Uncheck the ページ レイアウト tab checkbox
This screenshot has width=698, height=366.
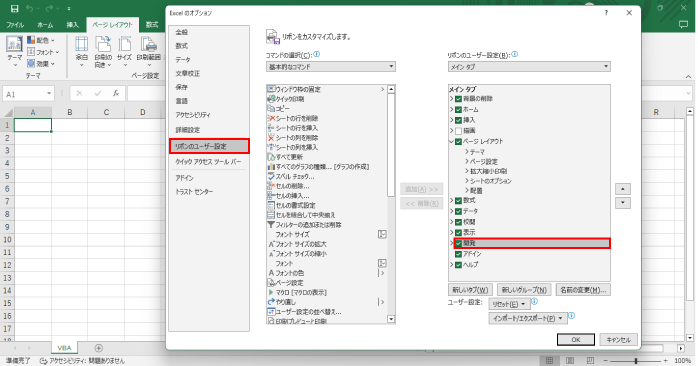(459, 142)
